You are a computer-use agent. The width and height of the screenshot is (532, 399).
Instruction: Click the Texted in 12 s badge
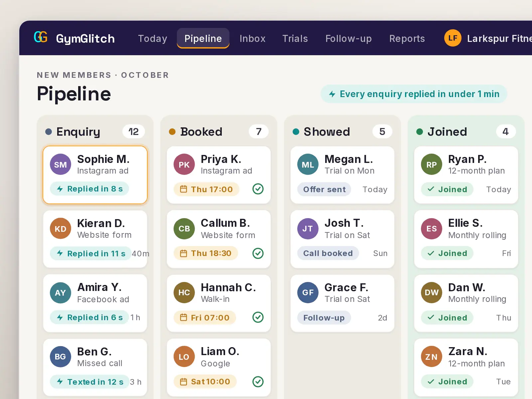point(90,382)
